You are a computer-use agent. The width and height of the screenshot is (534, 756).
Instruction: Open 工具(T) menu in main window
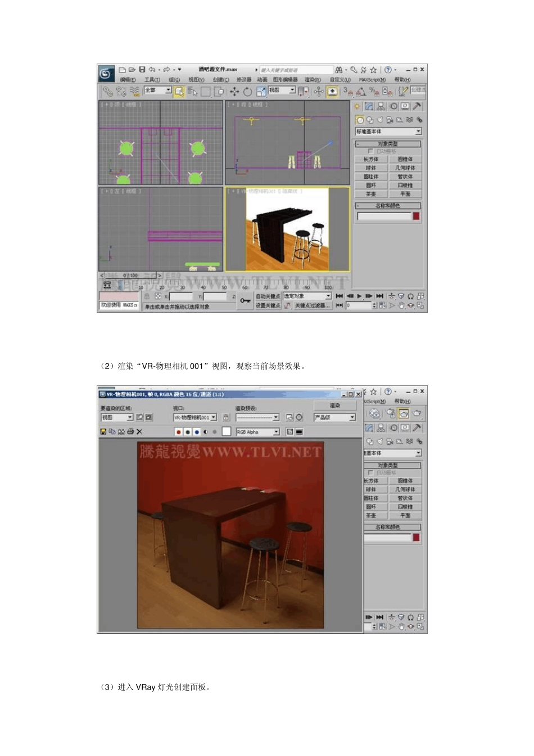click(x=152, y=80)
